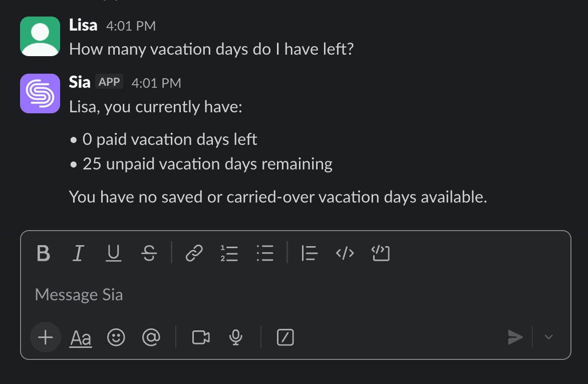The width and height of the screenshot is (588, 384).
Task: Apply strikethrough formatting
Action: pyautogui.click(x=149, y=254)
